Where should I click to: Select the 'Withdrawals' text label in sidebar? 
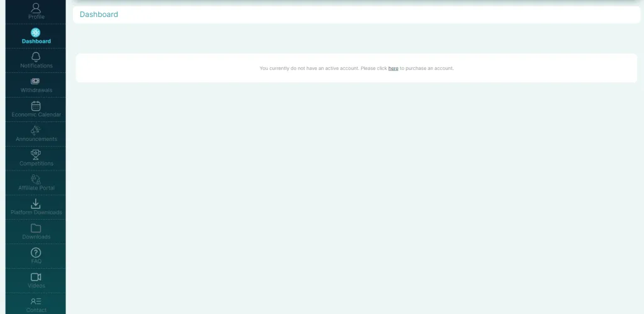click(x=36, y=90)
